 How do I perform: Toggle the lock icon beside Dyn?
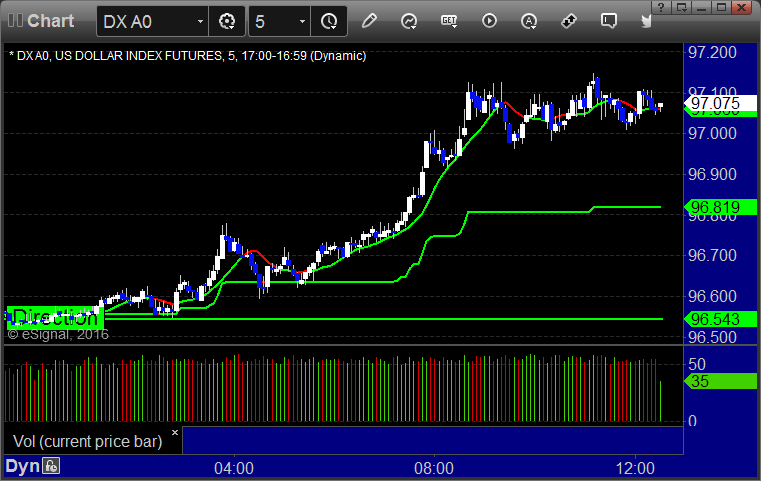pos(50,466)
